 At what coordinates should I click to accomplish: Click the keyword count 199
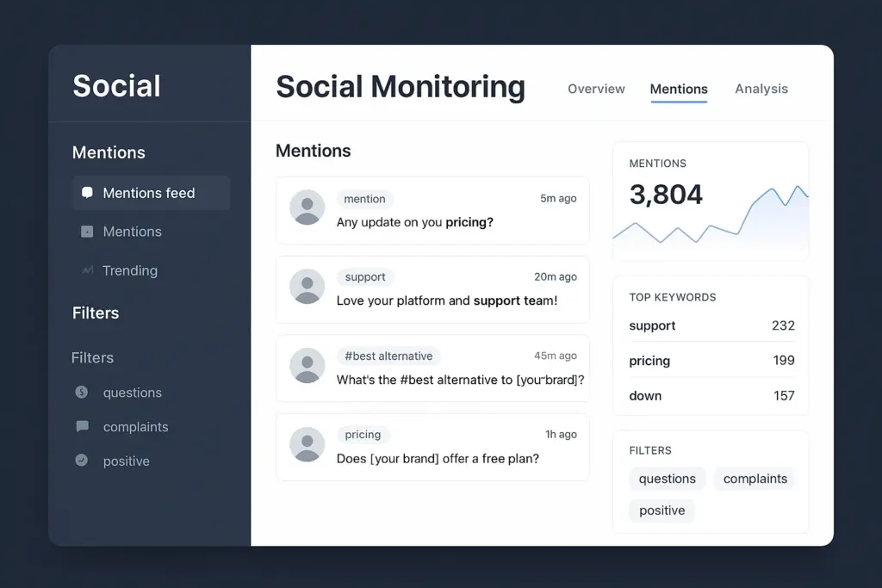[784, 361]
